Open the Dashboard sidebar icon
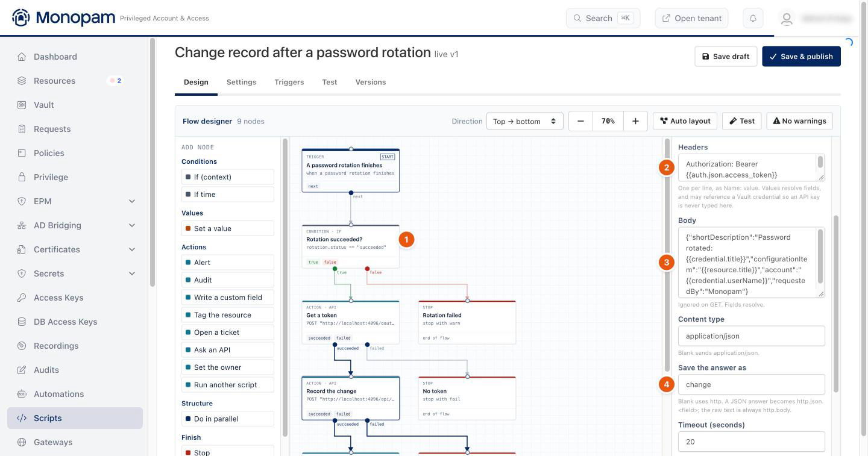Image resolution: width=868 pixels, height=456 pixels. click(22, 57)
